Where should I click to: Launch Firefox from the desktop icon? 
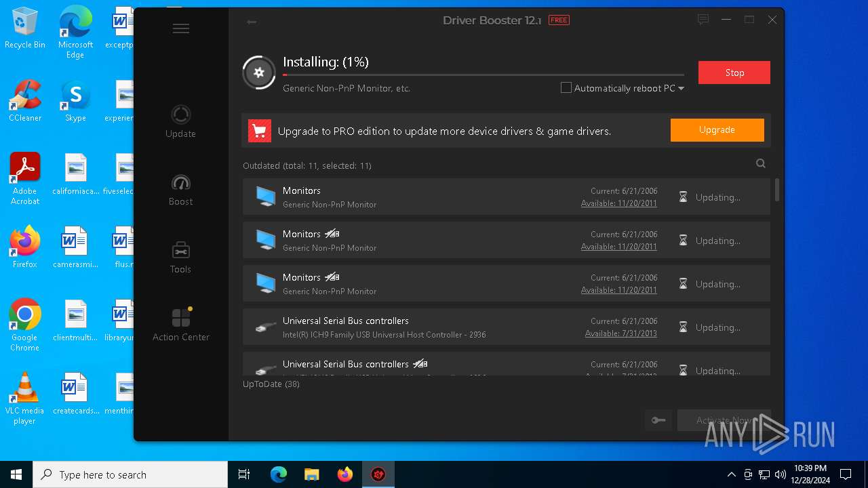(x=25, y=247)
